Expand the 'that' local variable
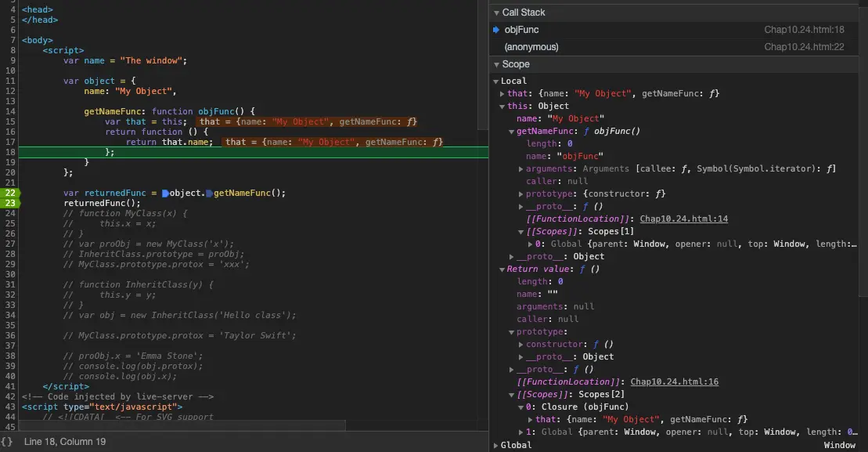The width and height of the screenshot is (868, 452). (x=502, y=94)
